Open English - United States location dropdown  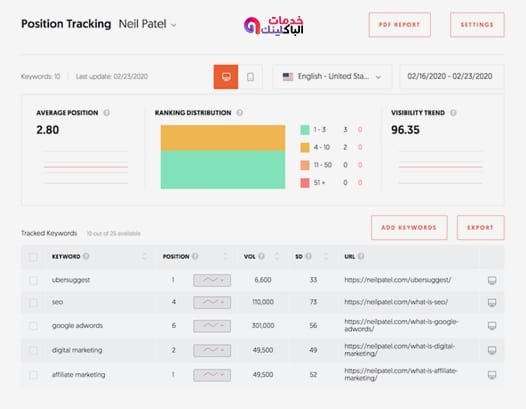pos(332,77)
